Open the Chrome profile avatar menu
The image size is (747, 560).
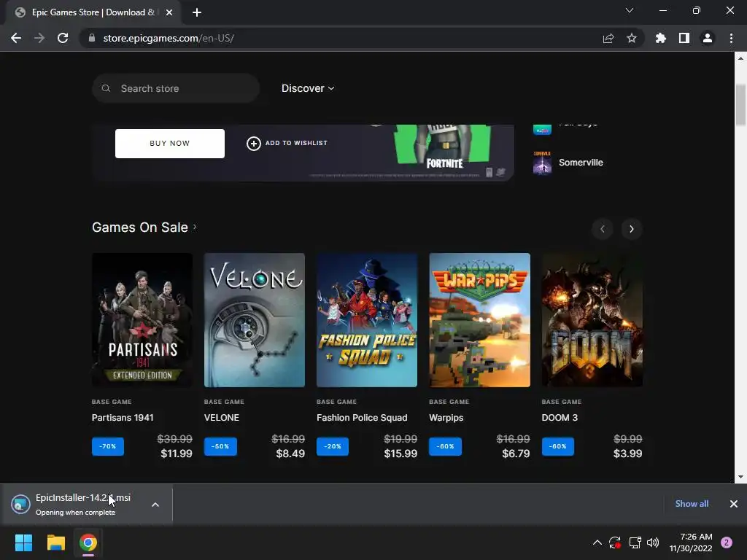(x=708, y=38)
